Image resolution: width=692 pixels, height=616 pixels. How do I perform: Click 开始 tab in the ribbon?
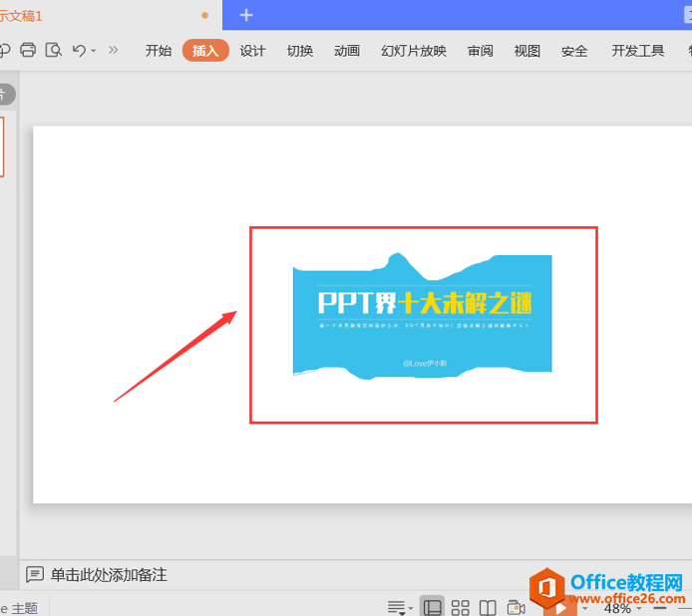pyautogui.click(x=159, y=51)
